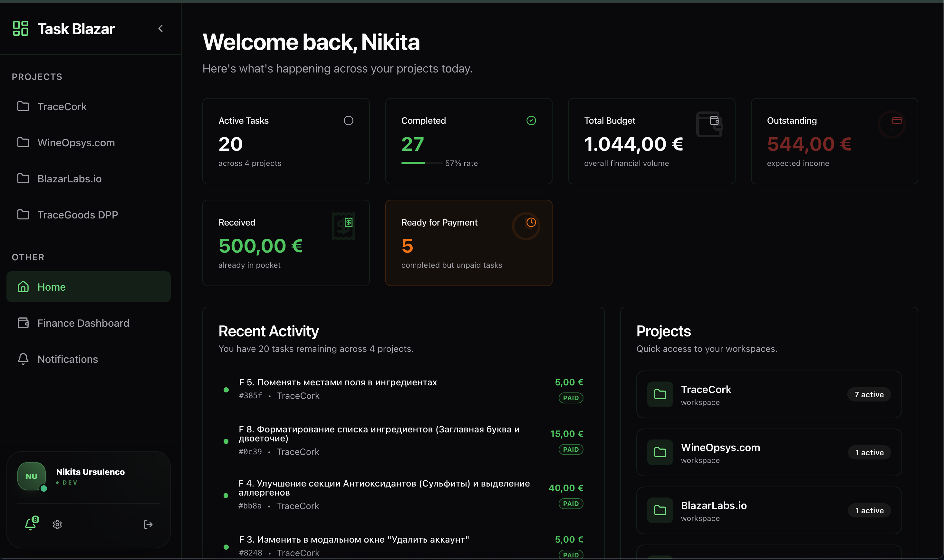Click the PAID badge for task #385f
Image resolution: width=944 pixels, height=560 pixels.
[x=571, y=398]
